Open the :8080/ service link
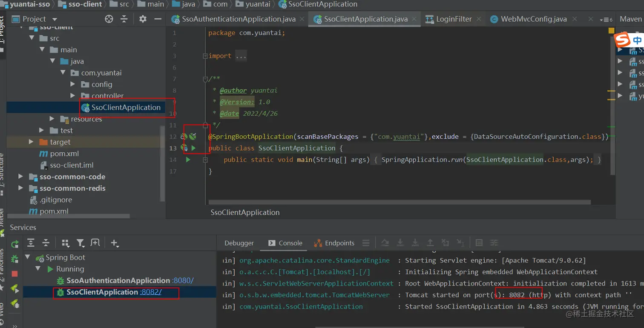Screen dimensions: 644x328 point(183,280)
